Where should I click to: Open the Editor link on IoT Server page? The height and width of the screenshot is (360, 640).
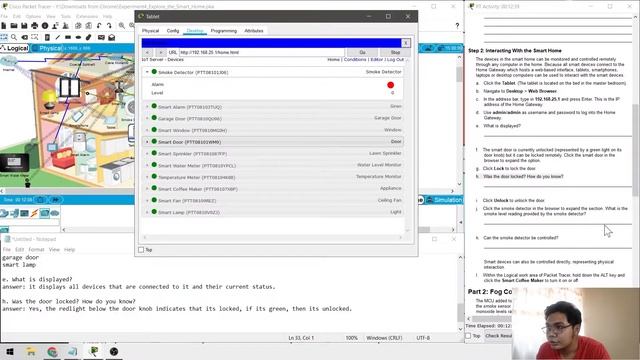point(376,60)
